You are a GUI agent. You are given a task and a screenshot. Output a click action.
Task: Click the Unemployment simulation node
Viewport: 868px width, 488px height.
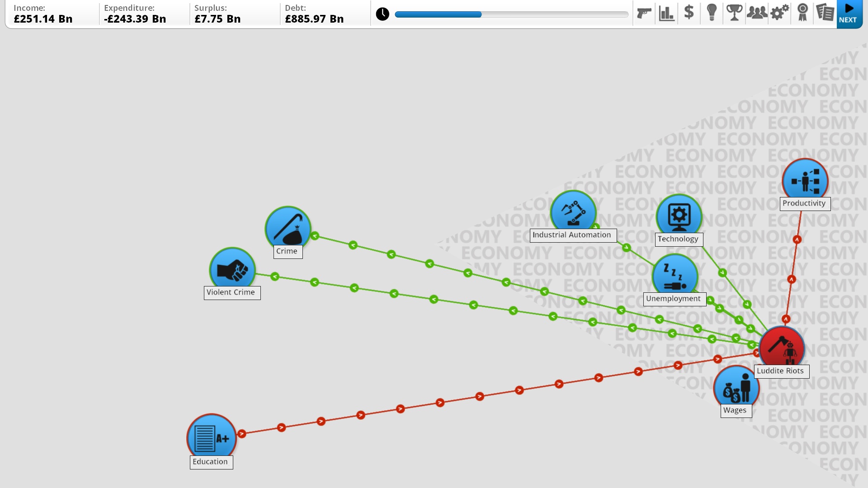(672, 276)
